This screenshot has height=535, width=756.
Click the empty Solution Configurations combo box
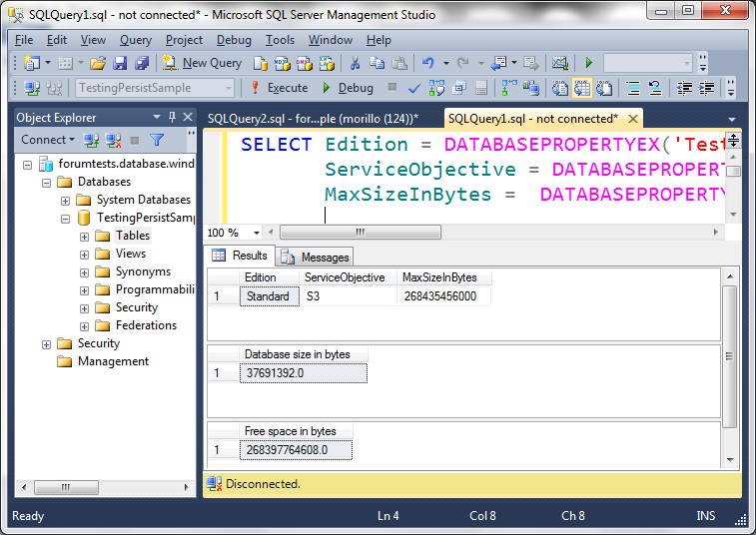point(647,63)
